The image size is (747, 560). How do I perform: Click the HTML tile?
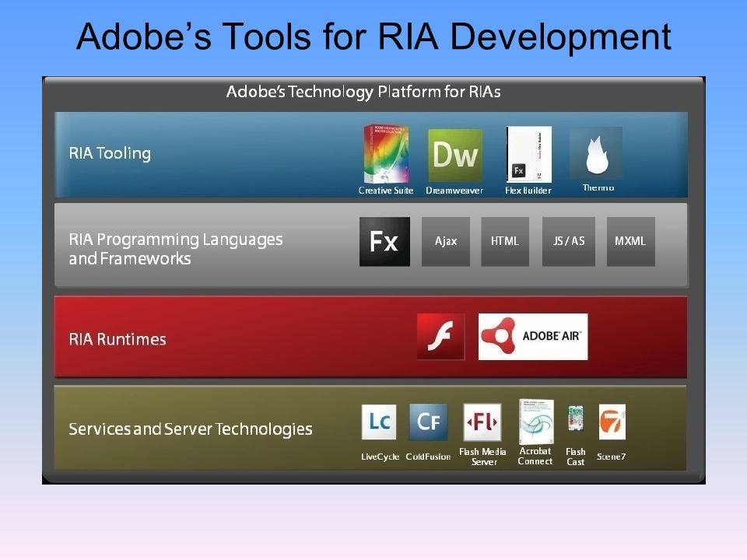[505, 241]
